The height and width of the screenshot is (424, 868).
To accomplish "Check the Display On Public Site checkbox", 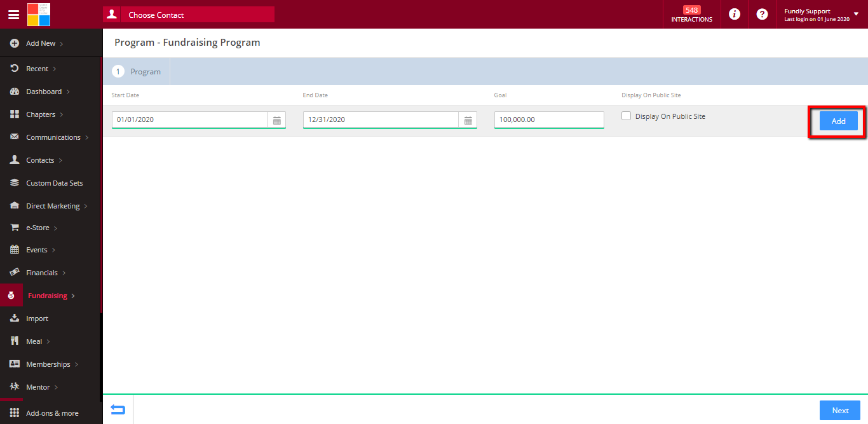I will click(x=627, y=116).
